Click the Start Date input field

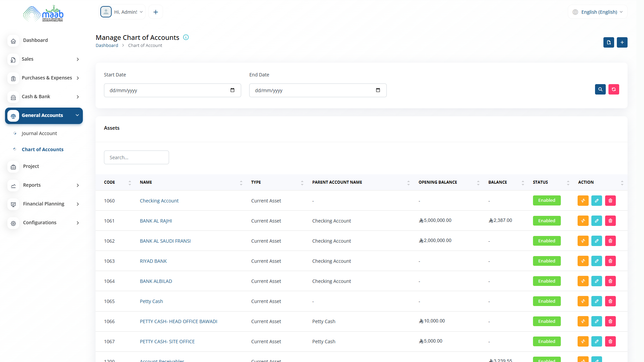coord(172,90)
